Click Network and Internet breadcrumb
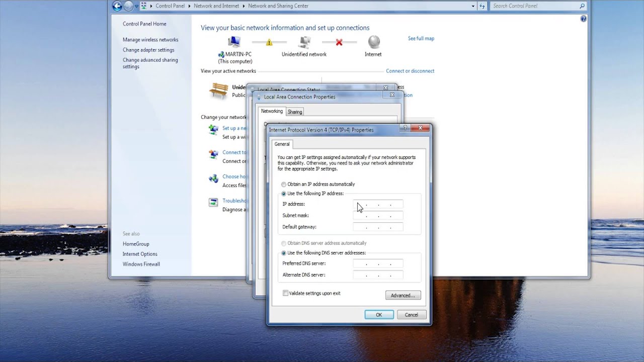Image resolution: width=644 pixels, height=362 pixels. click(216, 6)
